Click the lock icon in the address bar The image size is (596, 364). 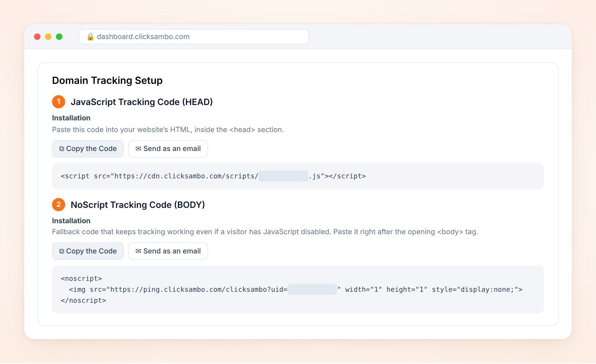click(x=90, y=37)
